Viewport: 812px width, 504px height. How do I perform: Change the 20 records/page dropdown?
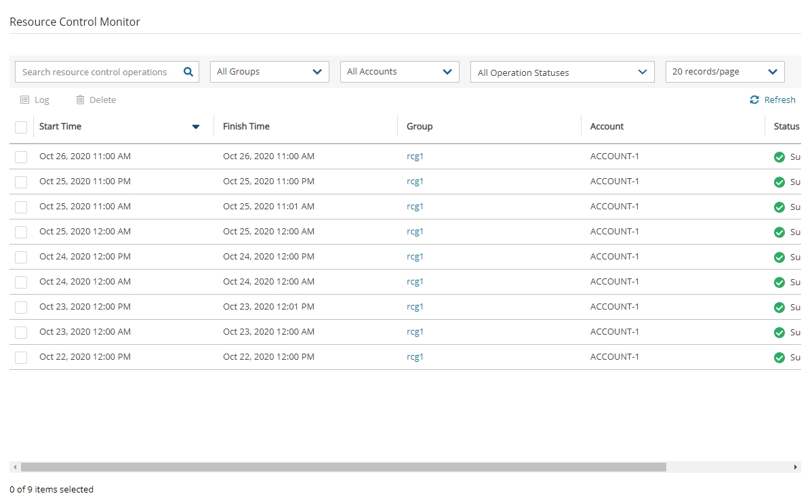coord(725,72)
